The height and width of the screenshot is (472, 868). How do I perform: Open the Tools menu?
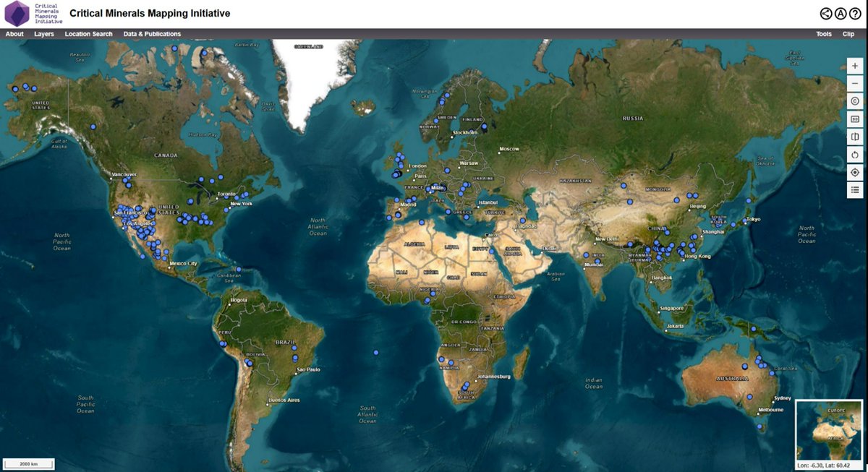(824, 34)
